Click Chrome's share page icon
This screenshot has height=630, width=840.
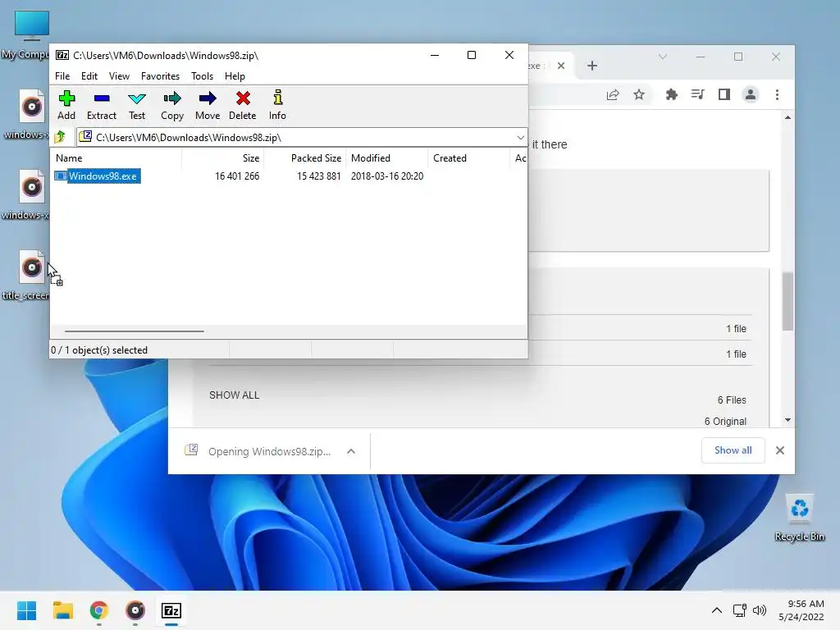click(613, 95)
